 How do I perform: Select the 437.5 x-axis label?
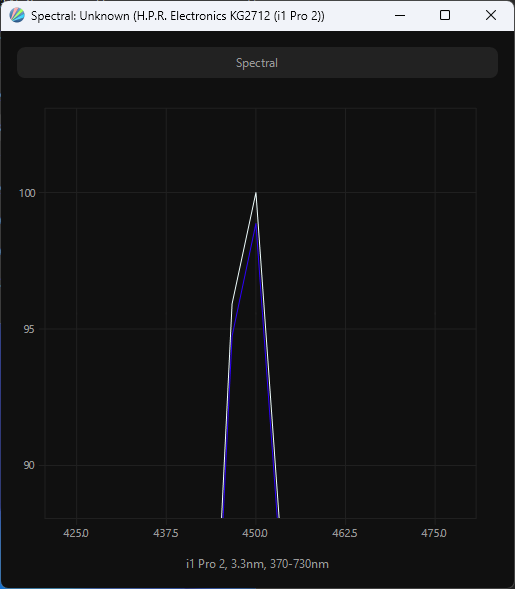click(x=166, y=533)
